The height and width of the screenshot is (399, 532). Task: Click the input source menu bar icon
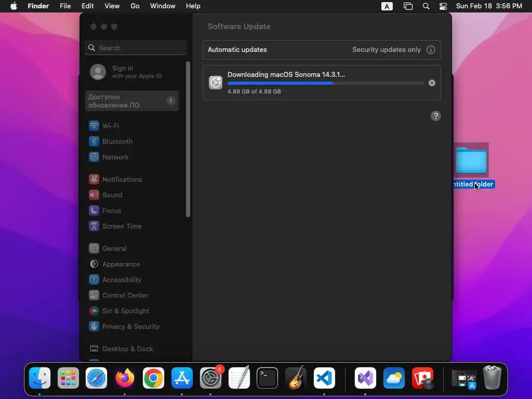387,6
